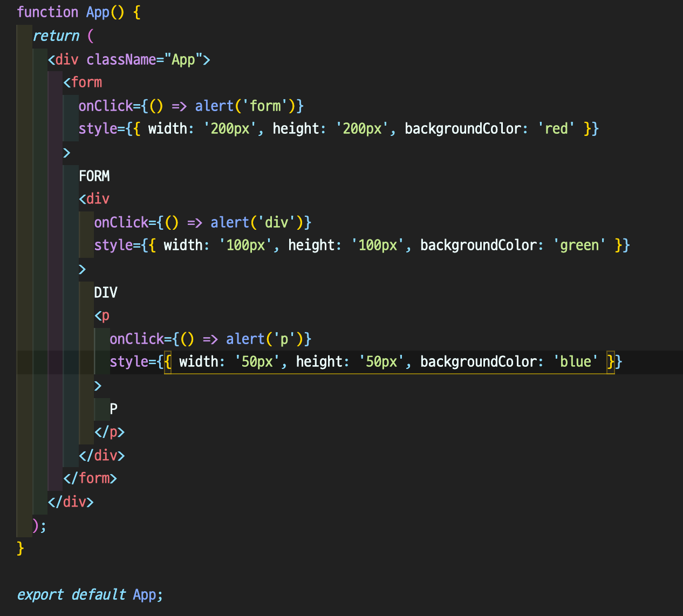Click alert('p') in p onClick
Image resolution: width=683 pixels, height=616 pixels.
(x=265, y=339)
